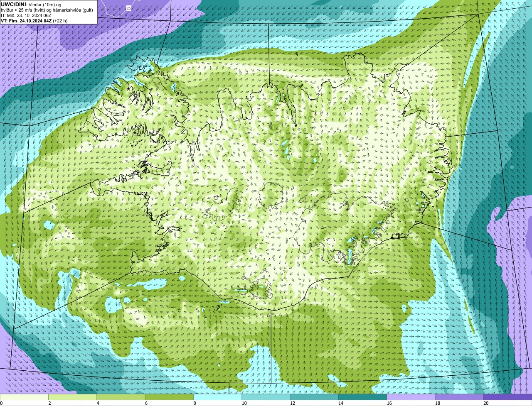Click the scale label "12"
This screenshot has height=406, width=532.
coord(293,403)
